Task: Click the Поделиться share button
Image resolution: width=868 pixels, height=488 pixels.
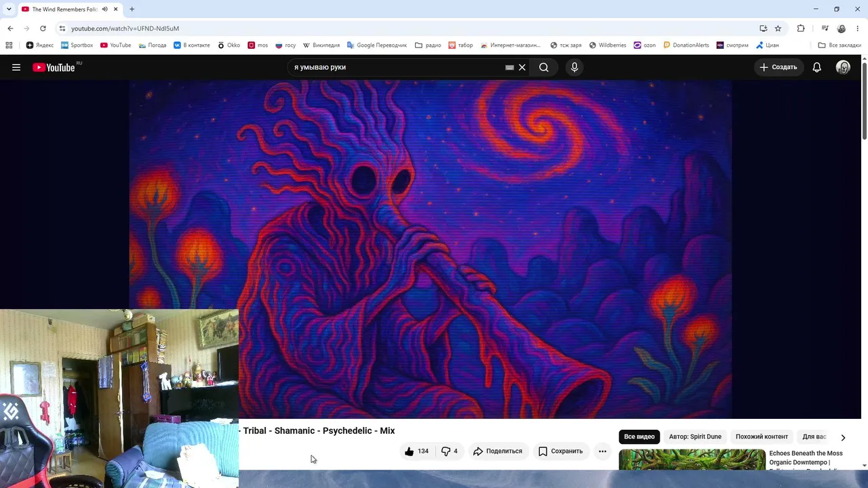Action: 498,451
